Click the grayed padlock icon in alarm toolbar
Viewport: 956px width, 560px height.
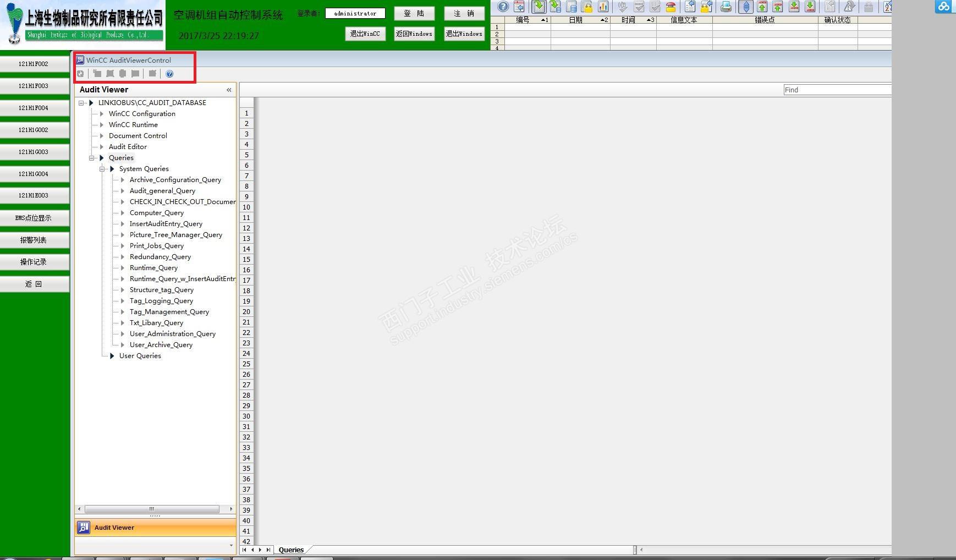(869, 7)
